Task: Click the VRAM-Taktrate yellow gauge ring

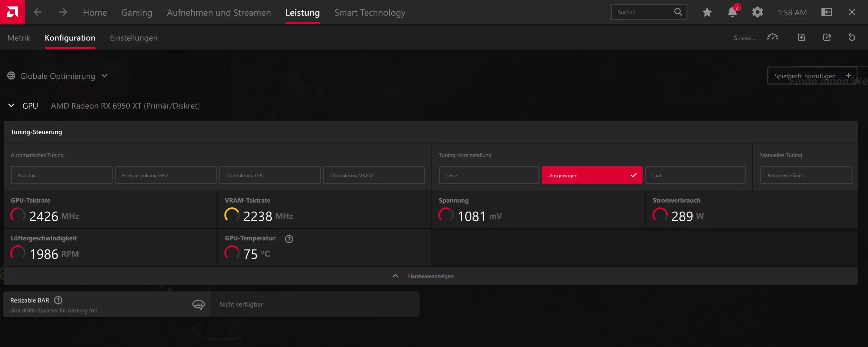Action: click(232, 215)
